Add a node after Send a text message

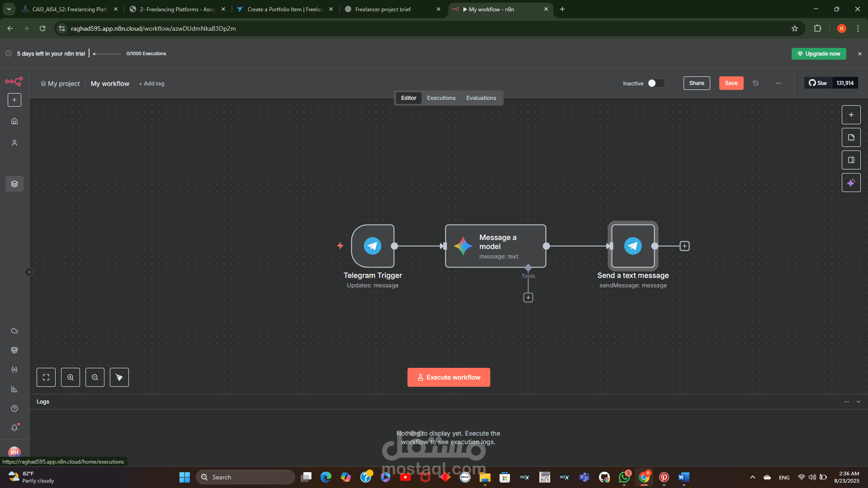pos(684,246)
